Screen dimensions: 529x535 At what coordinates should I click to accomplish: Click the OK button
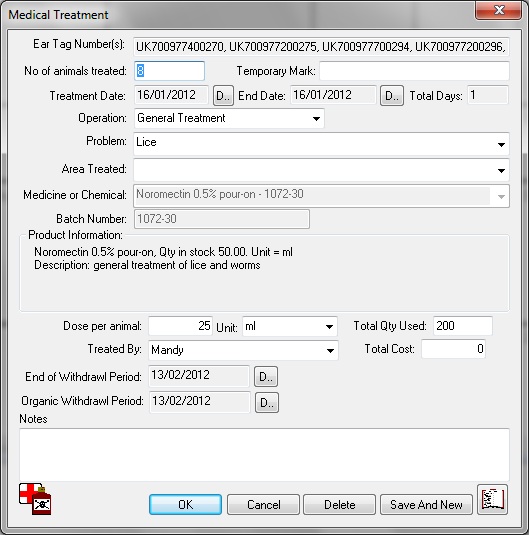[185, 505]
